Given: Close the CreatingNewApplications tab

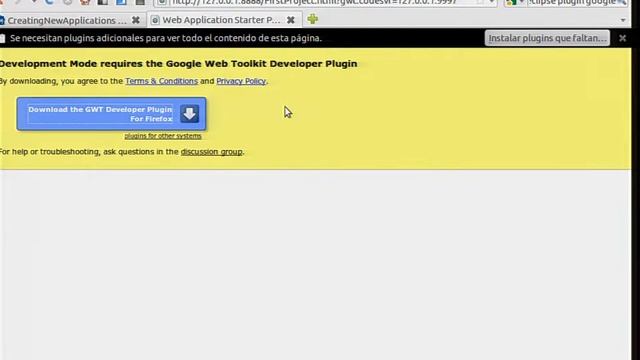Looking at the screenshot, I should [136, 20].
